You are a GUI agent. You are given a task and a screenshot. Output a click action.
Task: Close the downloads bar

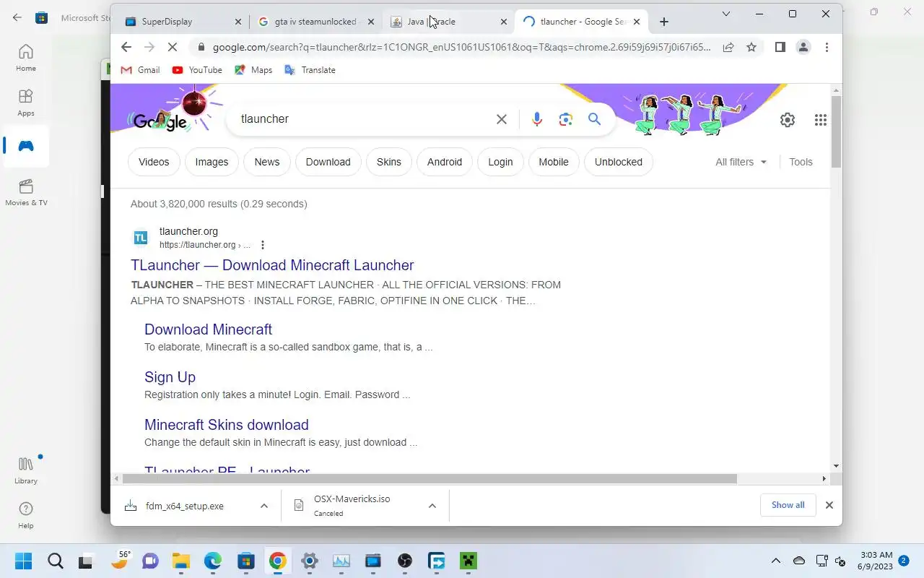tap(829, 505)
